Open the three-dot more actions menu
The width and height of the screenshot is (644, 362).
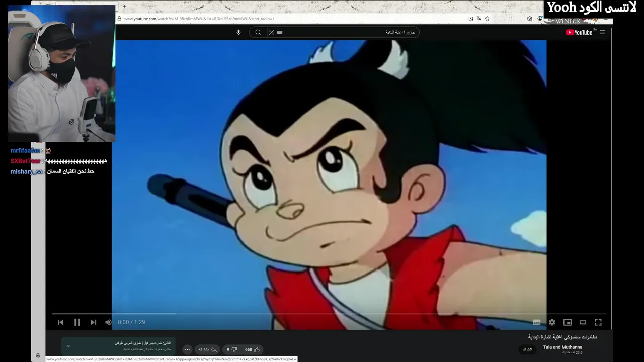coord(187,349)
